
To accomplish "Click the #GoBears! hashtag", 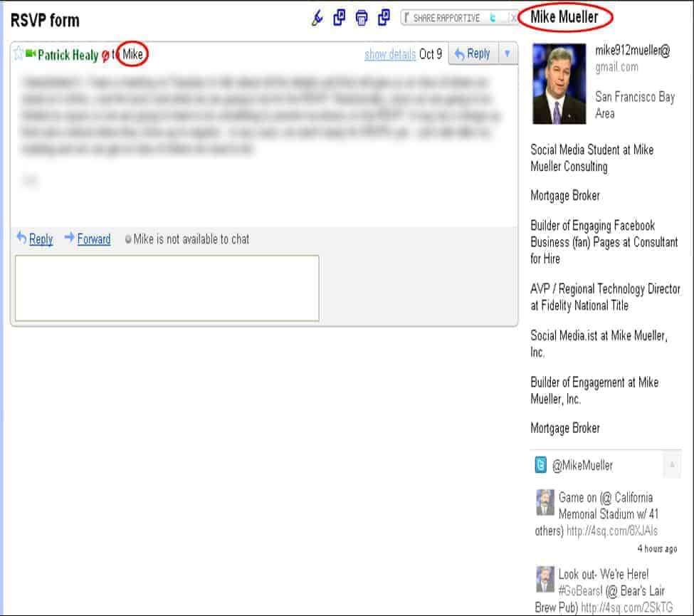I will point(580,591).
